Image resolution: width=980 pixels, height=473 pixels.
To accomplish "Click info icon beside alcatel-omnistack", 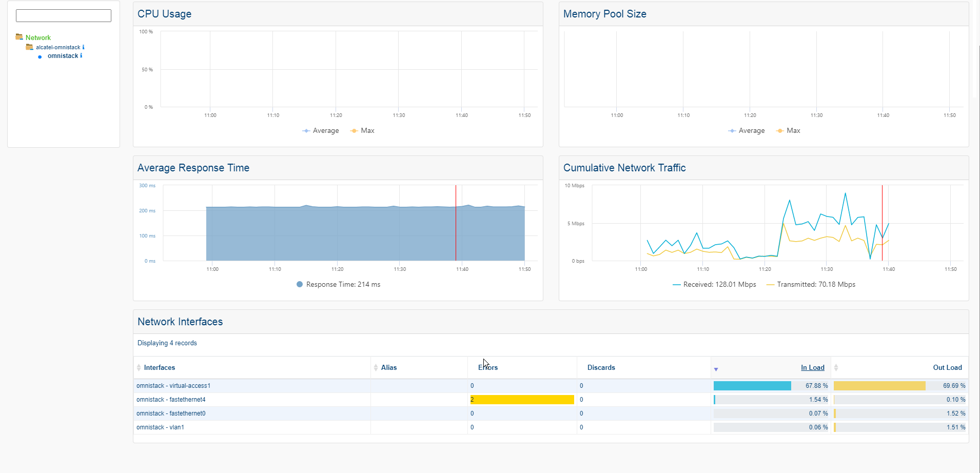I will click(84, 47).
